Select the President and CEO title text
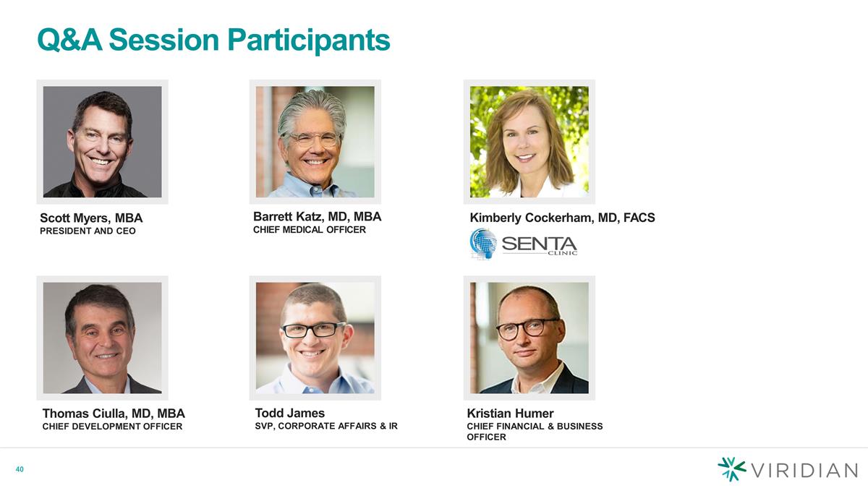The width and height of the screenshot is (868, 488). 88,231
